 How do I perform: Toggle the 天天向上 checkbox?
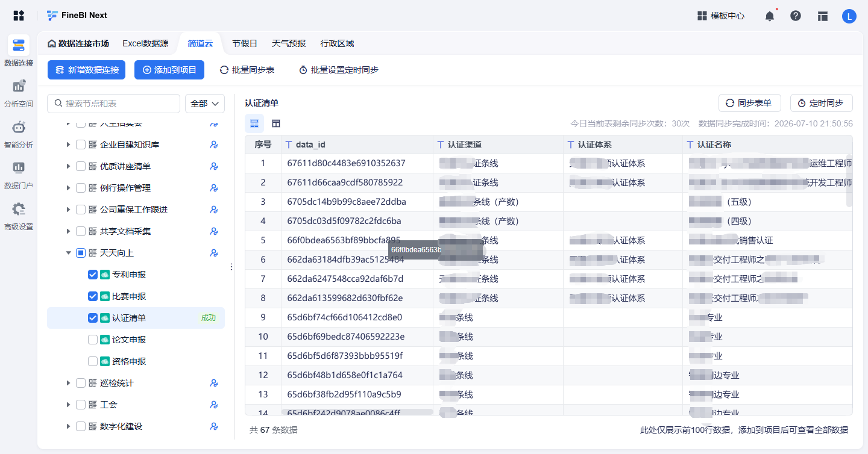81,253
